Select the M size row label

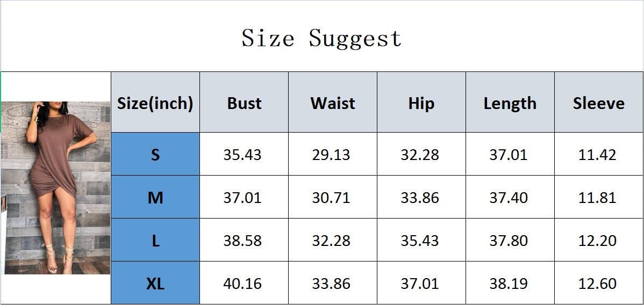click(155, 198)
